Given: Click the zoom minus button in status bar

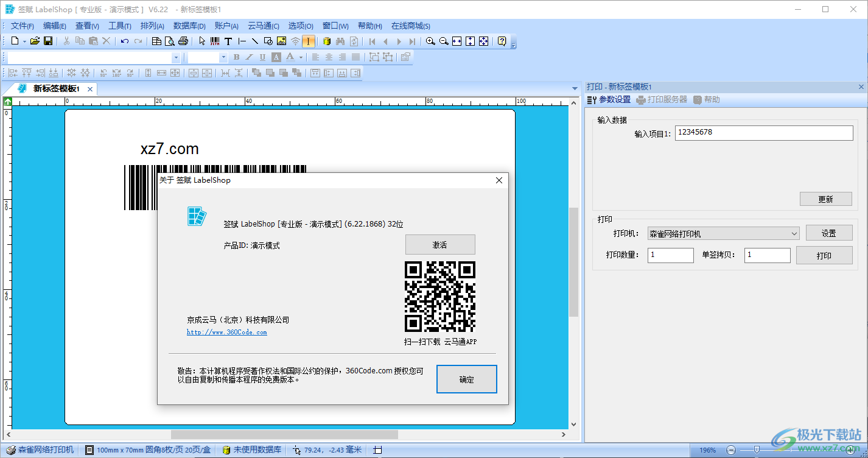Looking at the screenshot, I should coord(731,450).
